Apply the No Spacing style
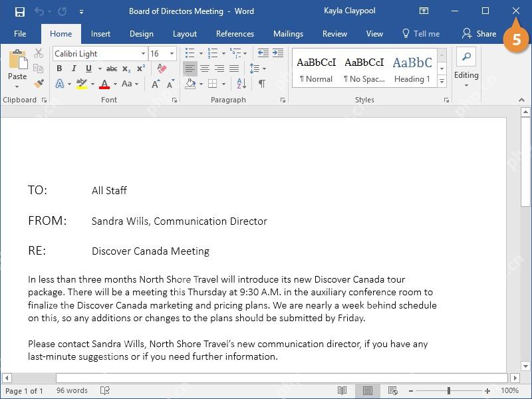This screenshot has width=532, height=399. pyautogui.click(x=364, y=69)
